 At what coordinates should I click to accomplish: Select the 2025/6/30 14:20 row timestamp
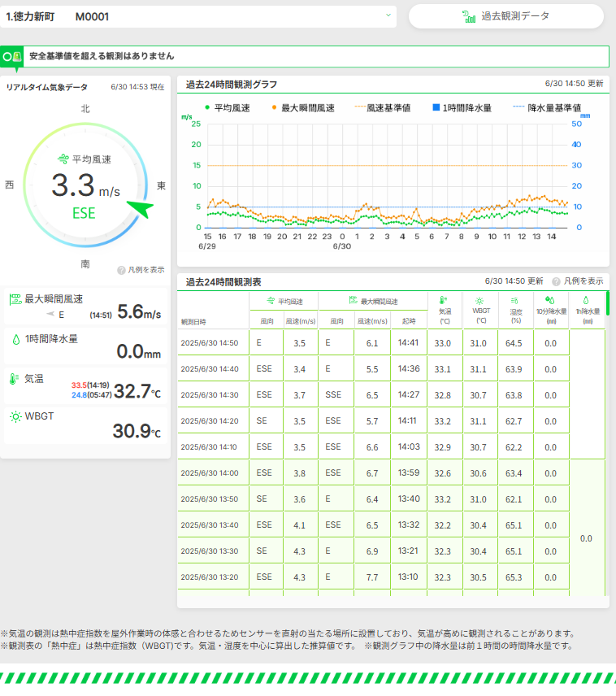(x=210, y=421)
